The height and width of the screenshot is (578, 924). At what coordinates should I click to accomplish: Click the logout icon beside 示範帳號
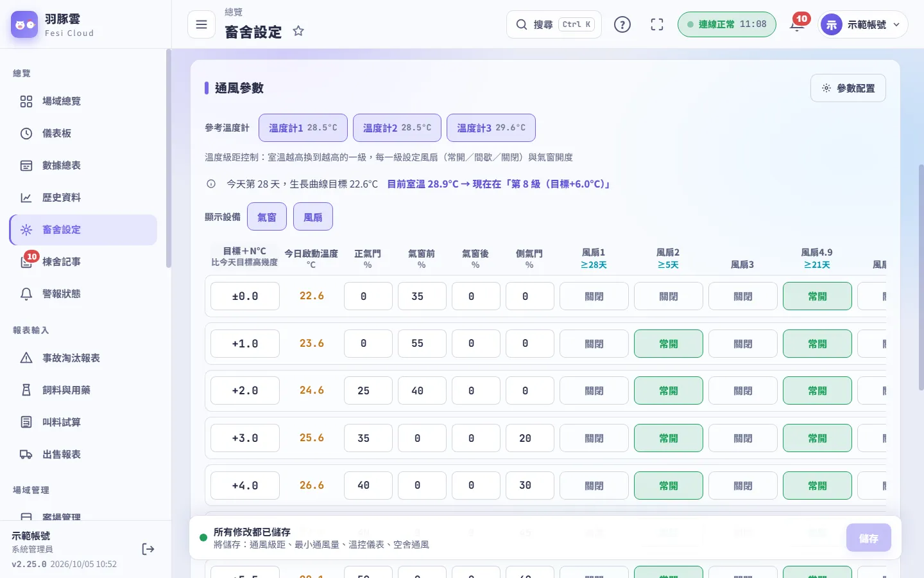(x=148, y=549)
